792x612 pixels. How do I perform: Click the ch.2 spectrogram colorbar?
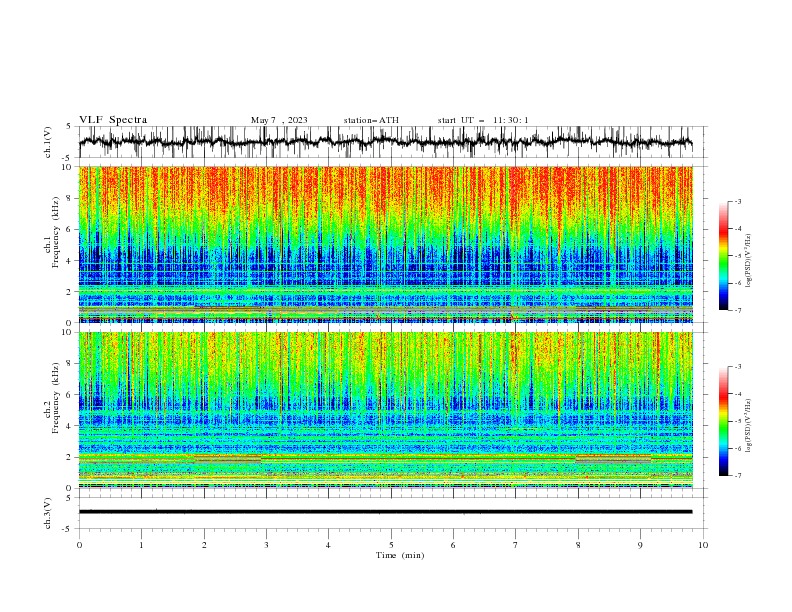tap(723, 421)
